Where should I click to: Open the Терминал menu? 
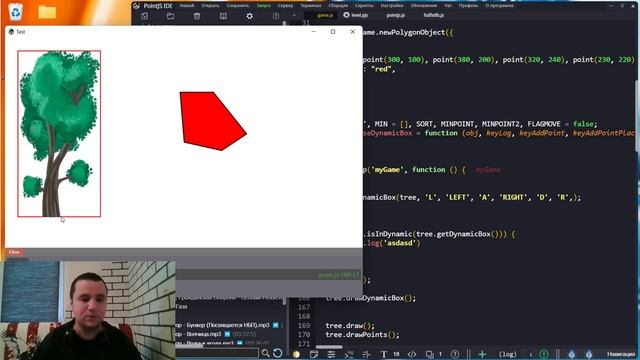[311, 6]
